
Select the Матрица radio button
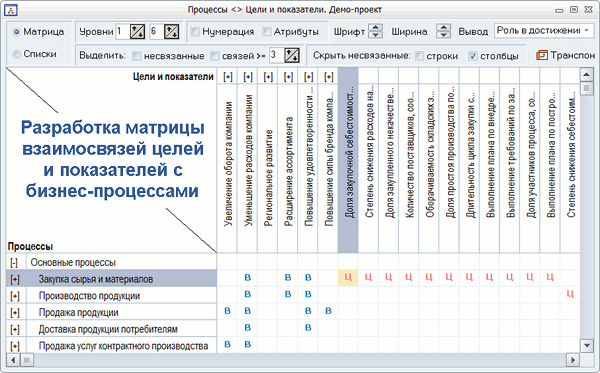(x=16, y=32)
